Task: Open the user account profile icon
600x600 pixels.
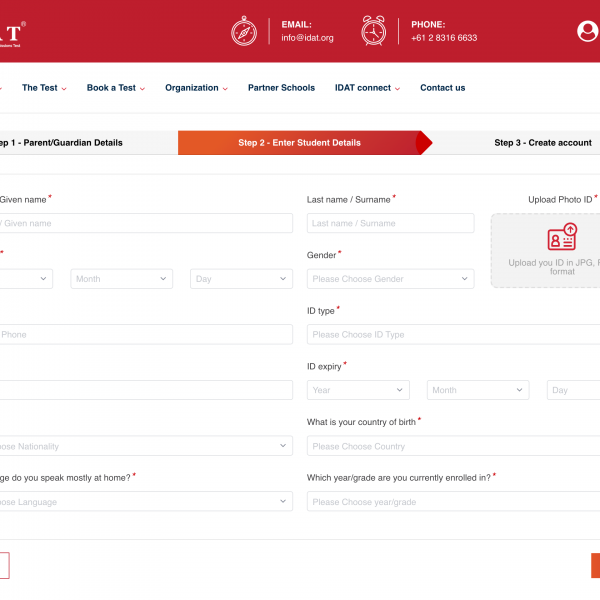Action: pyautogui.click(x=588, y=31)
